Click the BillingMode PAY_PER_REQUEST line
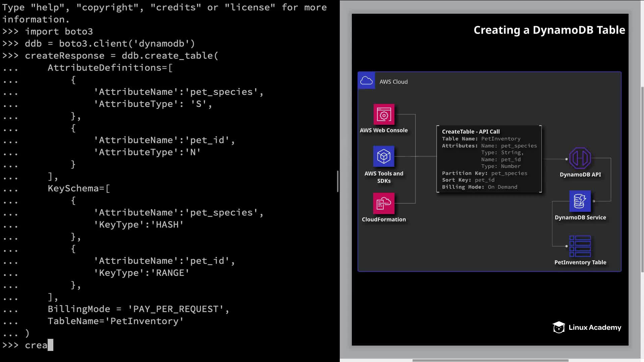Screen dimensions: 644x362 (138, 309)
